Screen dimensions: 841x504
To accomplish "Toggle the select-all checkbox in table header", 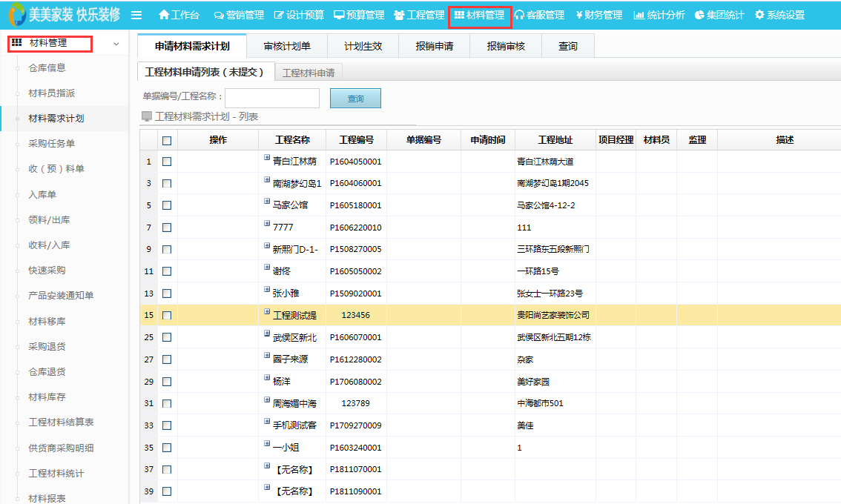I will point(167,140).
